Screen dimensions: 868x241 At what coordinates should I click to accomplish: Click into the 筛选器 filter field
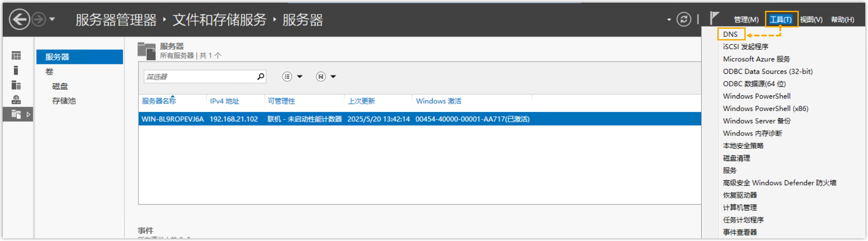[x=200, y=77]
